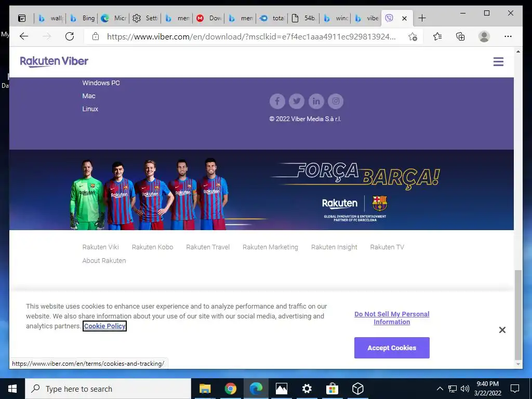The image size is (532, 399).
Task: Open the browser profile avatar
Action: click(484, 36)
